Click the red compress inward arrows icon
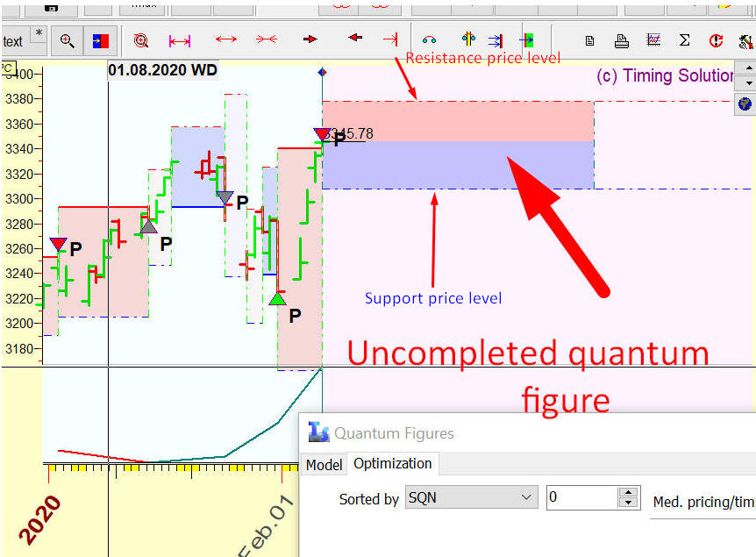Screen dimensions: 756x557 tap(267, 40)
